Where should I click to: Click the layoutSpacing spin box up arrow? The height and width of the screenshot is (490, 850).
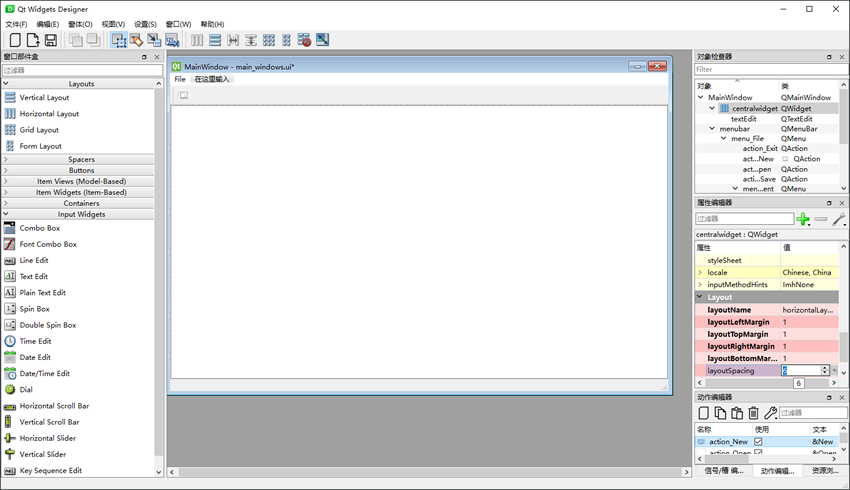point(825,368)
